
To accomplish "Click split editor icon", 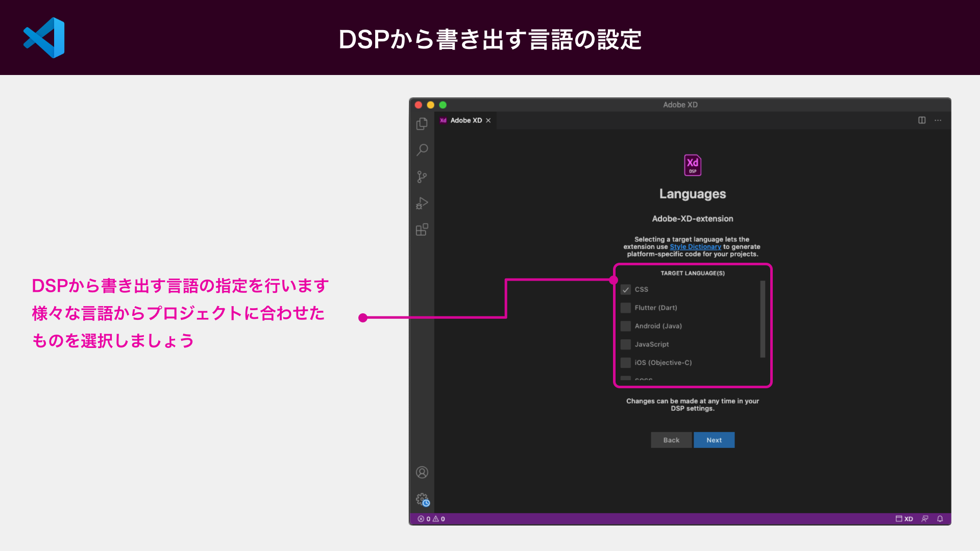I will point(922,120).
